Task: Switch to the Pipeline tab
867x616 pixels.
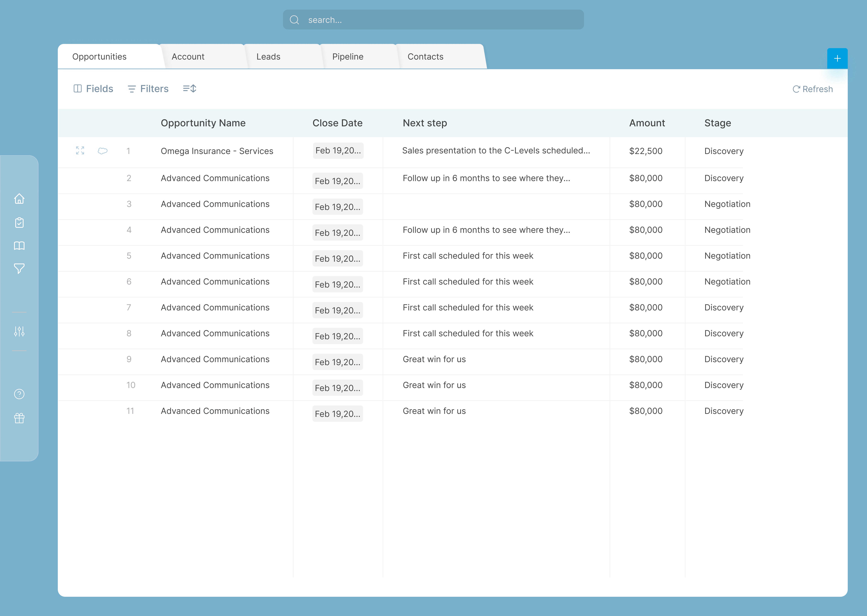Action: coord(348,57)
